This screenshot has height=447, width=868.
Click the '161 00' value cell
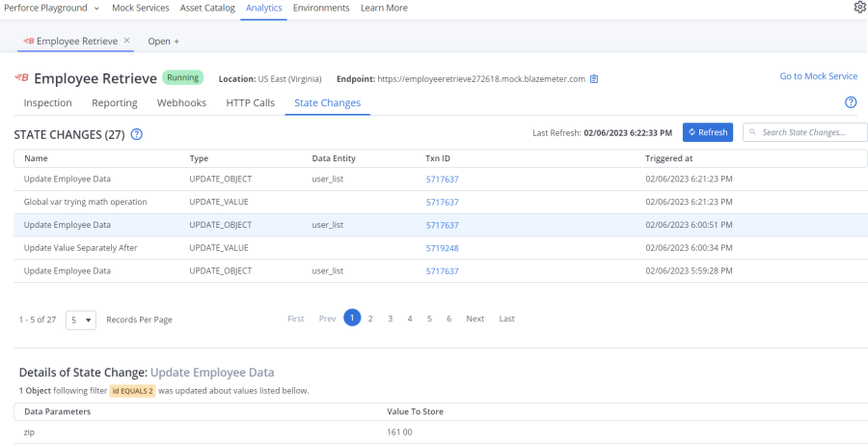(399, 433)
